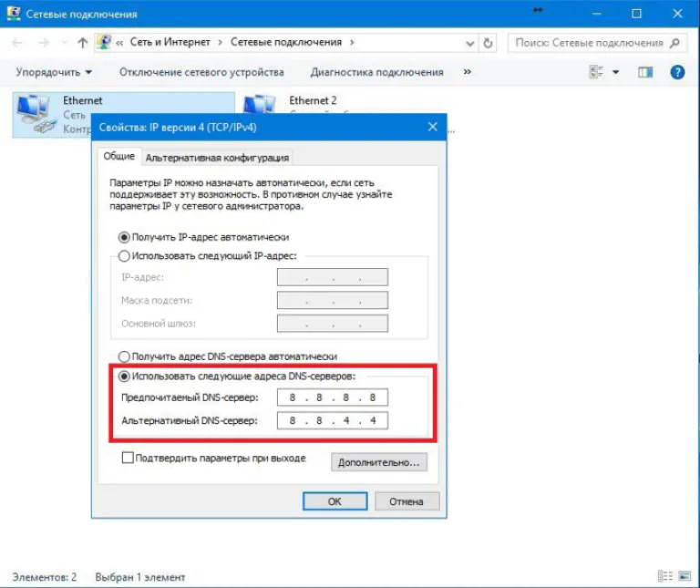Click the Сетевые подключения title bar icon
Viewport: 700px width, 588px height.
pyautogui.click(x=14, y=14)
